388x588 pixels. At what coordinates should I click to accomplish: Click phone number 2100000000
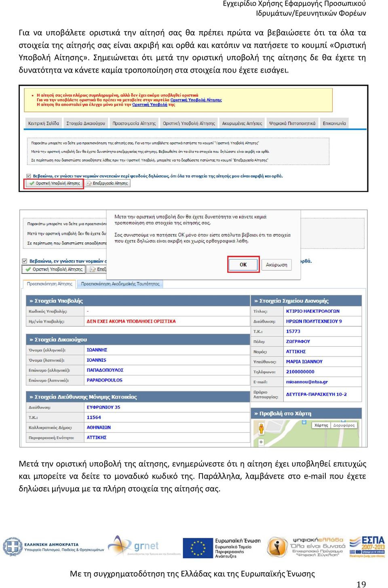(x=300, y=372)
